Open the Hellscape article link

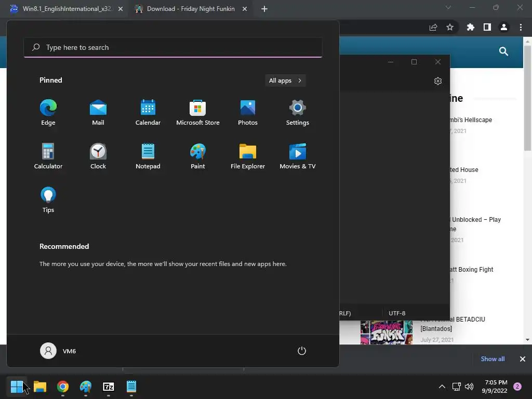click(471, 120)
